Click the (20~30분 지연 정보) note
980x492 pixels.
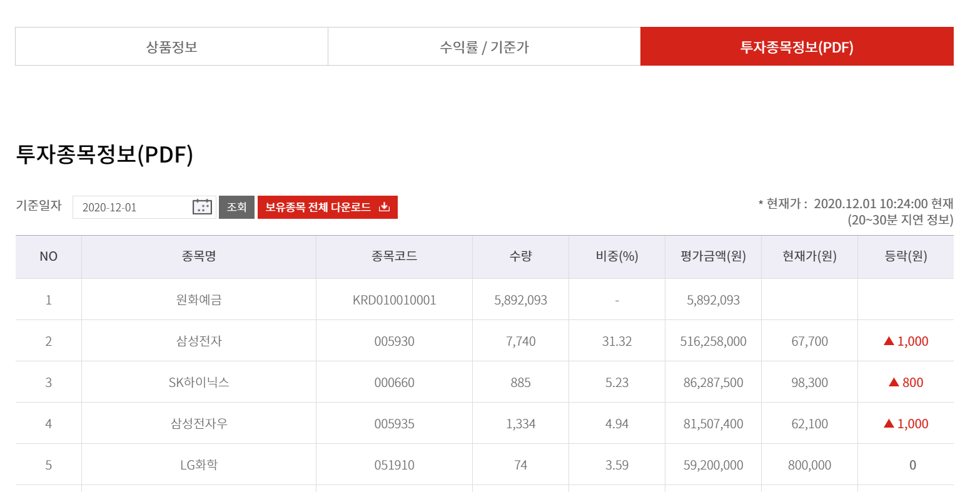[x=901, y=220]
